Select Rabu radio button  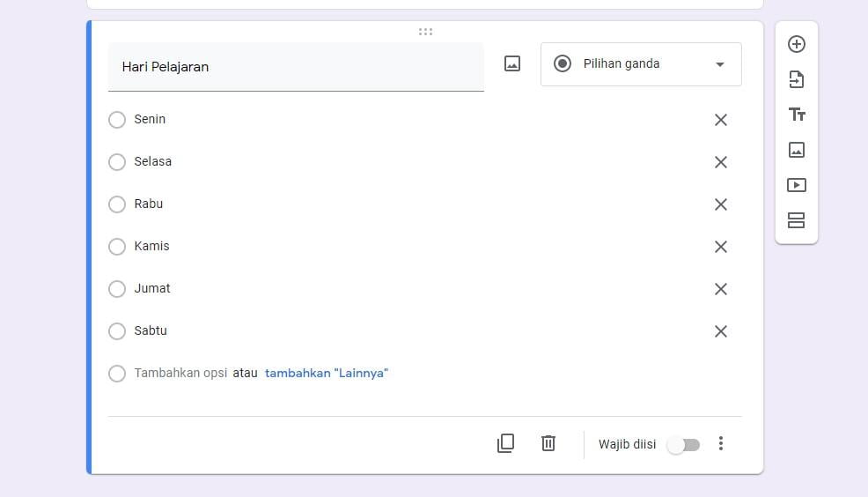[117, 204]
